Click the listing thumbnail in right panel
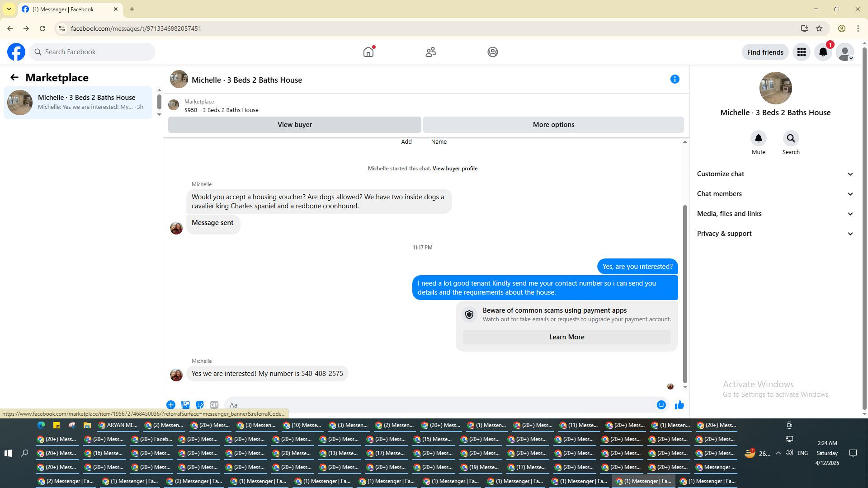 [775, 88]
